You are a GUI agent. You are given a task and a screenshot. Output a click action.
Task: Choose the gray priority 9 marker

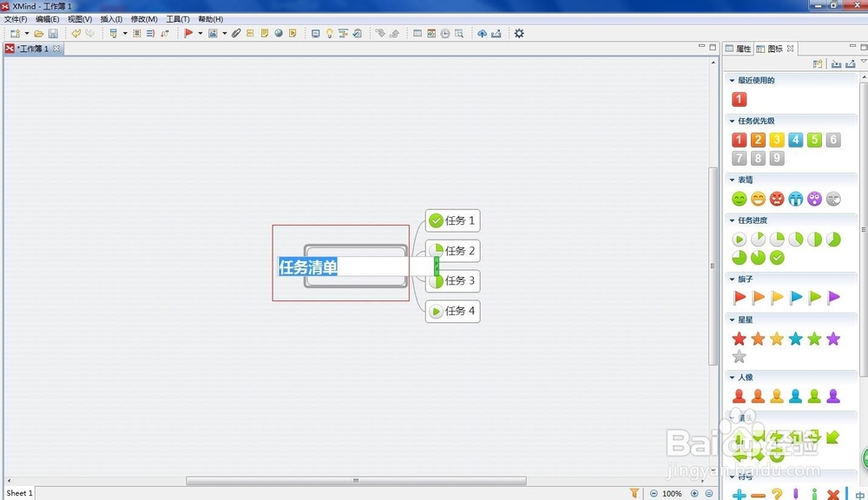coord(777,158)
